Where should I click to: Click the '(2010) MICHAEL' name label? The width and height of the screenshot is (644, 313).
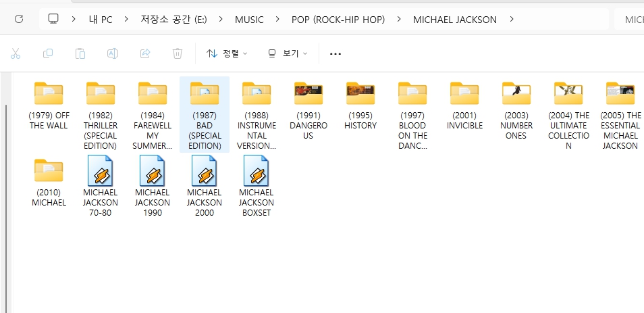coord(49,197)
